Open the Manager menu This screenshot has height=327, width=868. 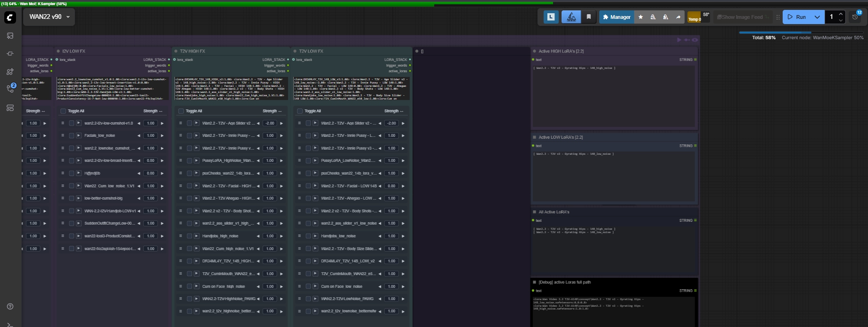616,17
